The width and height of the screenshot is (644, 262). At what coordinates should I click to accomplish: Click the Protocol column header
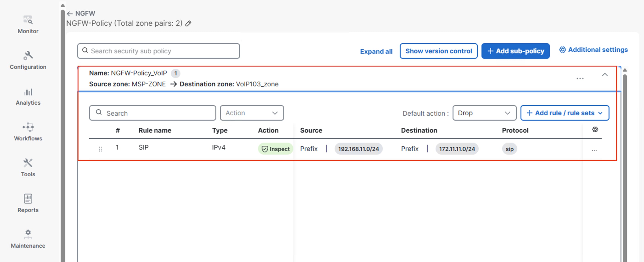point(515,131)
